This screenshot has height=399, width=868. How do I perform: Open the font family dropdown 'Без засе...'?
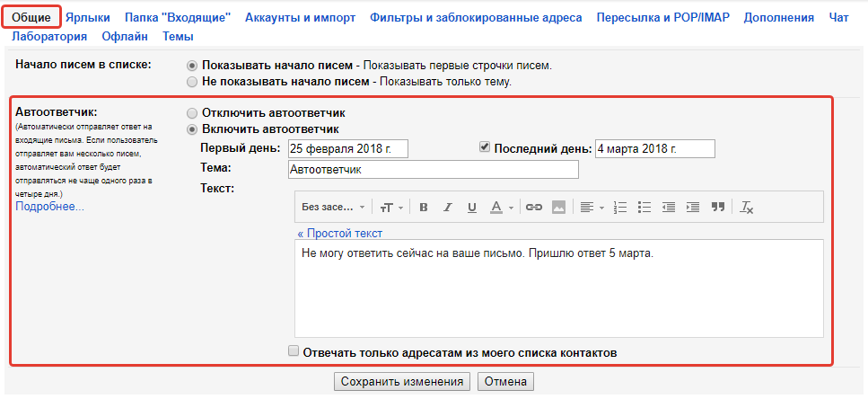coord(333,207)
